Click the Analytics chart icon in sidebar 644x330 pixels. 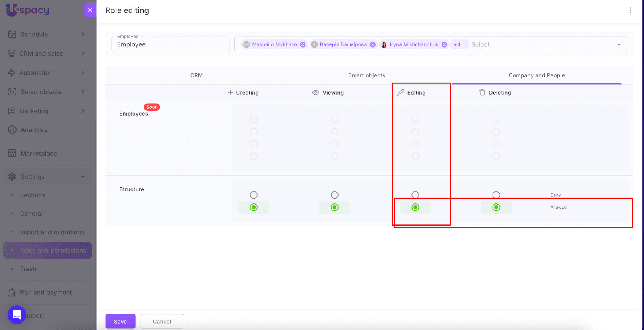tap(12, 130)
